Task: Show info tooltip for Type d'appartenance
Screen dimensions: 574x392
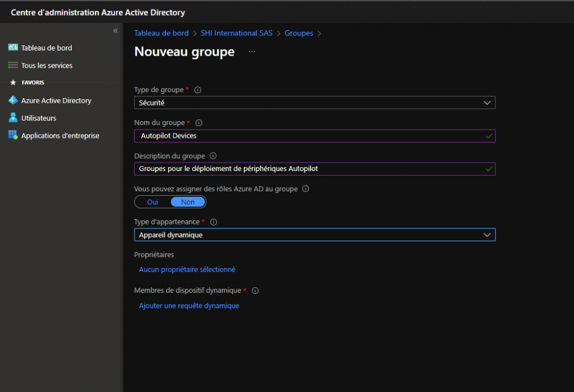Action: (214, 222)
